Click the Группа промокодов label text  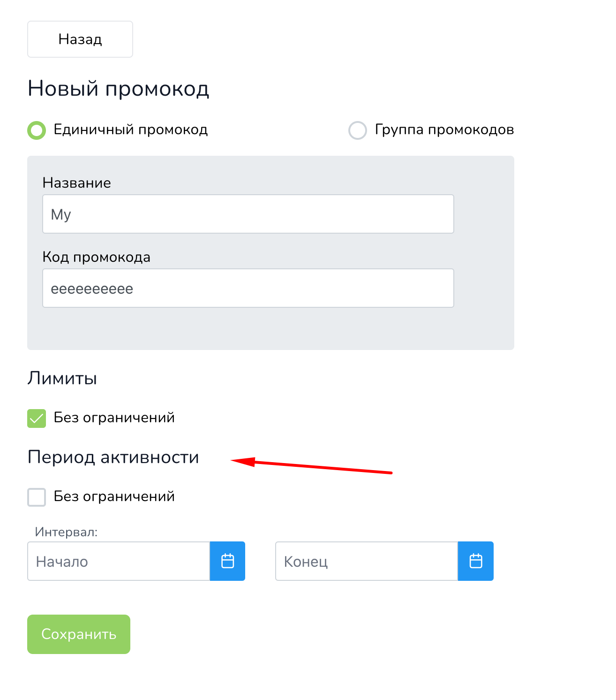click(444, 129)
